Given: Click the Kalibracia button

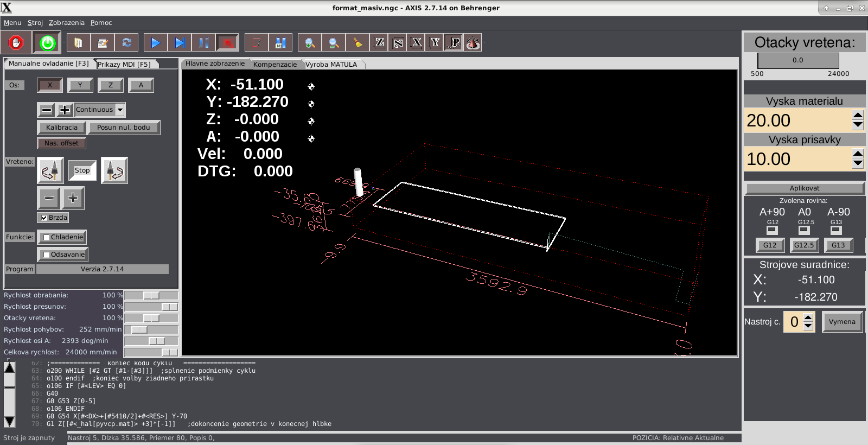Looking at the screenshot, I should tap(61, 128).
